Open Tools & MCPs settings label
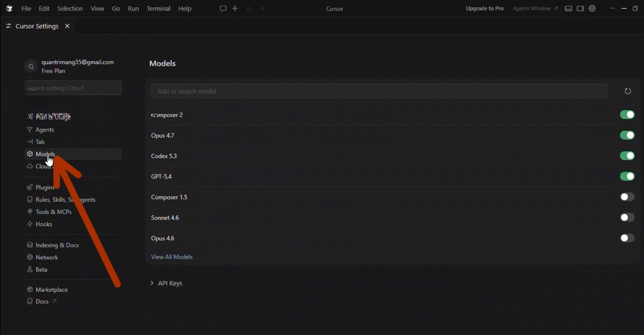 point(53,212)
